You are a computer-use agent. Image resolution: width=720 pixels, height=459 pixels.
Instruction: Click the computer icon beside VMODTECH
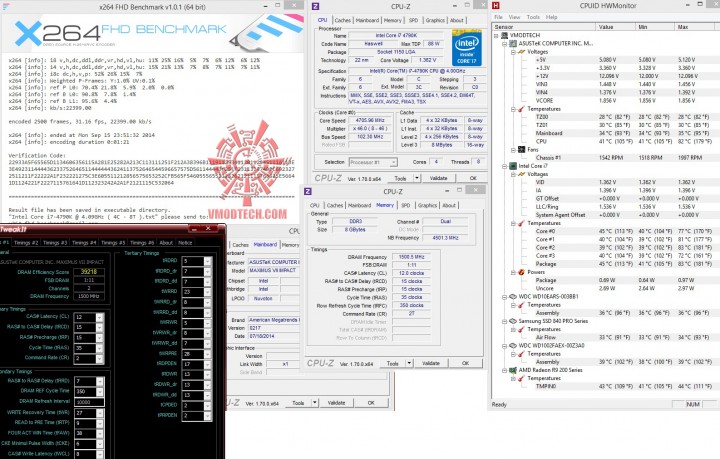(504, 35)
